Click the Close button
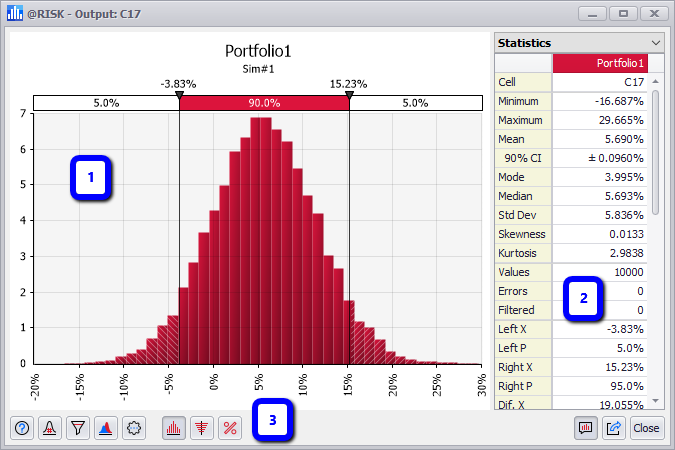 tap(646, 428)
